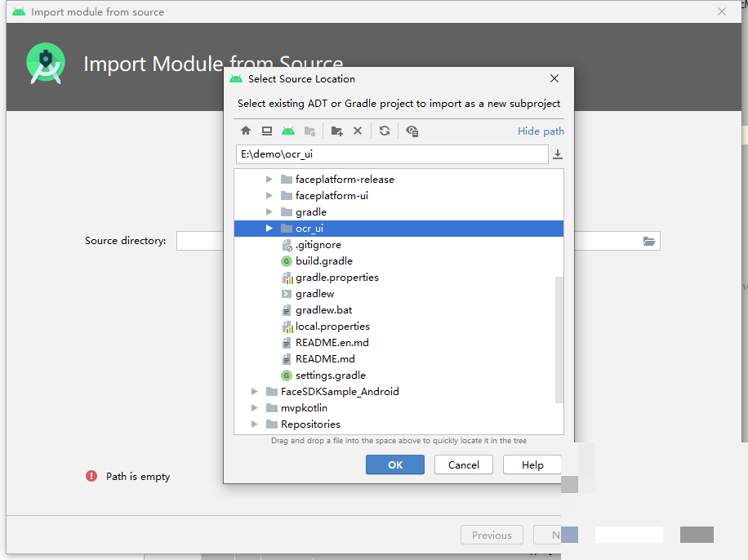Screen dimensions: 748x560
Task: Select the FaceSDKSample_Android folder row
Action: tap(398, 392)
